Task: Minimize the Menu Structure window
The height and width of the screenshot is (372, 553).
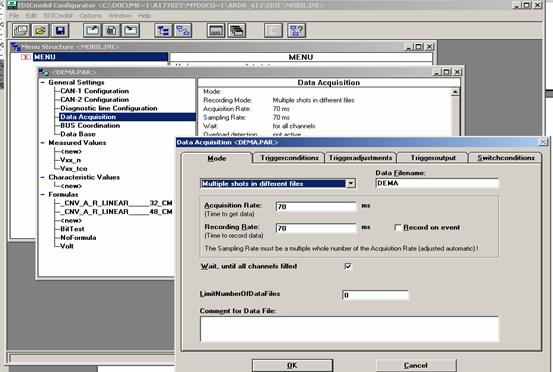Action: click(408, 47)
